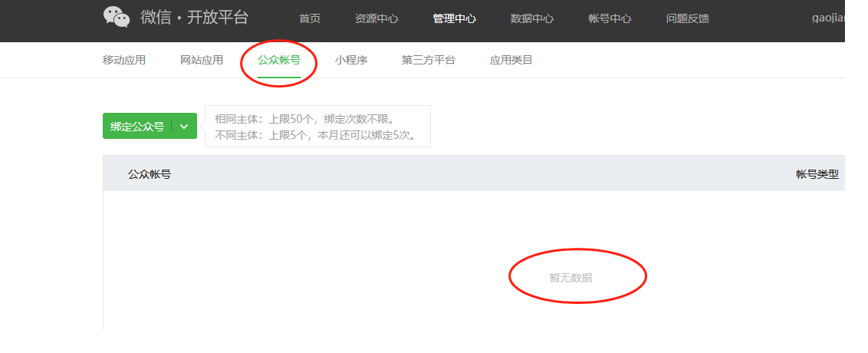Expand the 绑定公众号 dropdown arrow
This screenshot has height=353, width=868.
184,127
